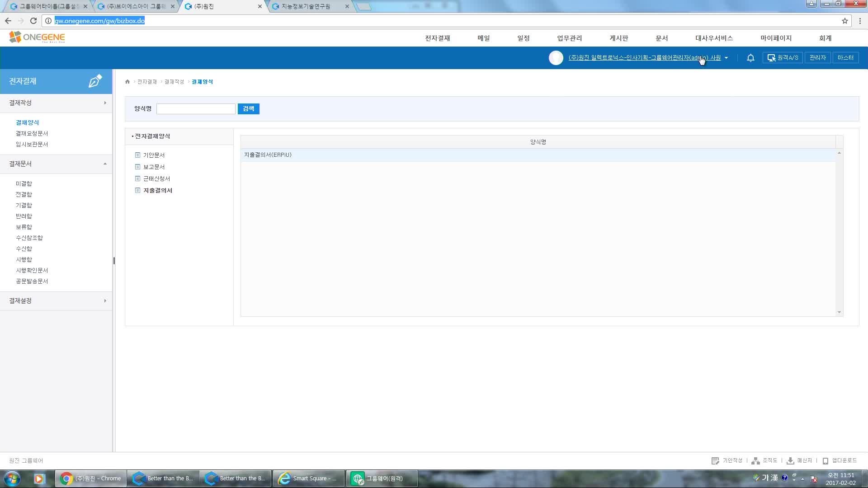Switch to Chrome (주)원진 taskbar item
Screen dimensions: 868x488
(x=91, y=479)
